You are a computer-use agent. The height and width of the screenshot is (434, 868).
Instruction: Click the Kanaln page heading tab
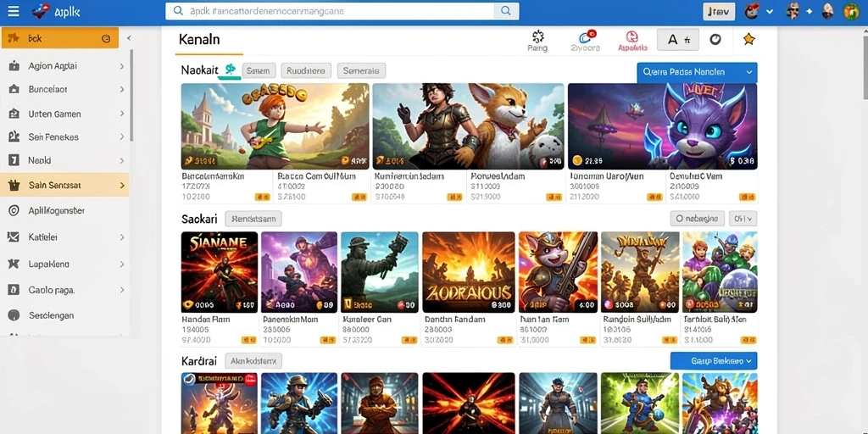click(200, 40)
